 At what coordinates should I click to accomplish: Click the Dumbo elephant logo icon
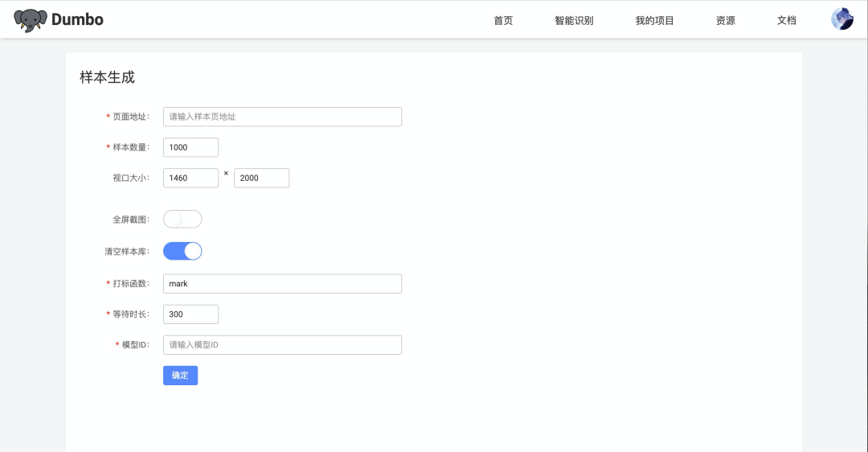tap(31, 20)
